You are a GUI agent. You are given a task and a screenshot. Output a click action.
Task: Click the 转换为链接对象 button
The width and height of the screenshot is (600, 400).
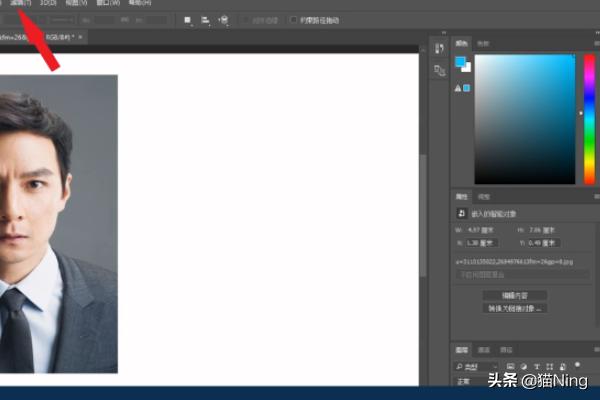(515, 309)
